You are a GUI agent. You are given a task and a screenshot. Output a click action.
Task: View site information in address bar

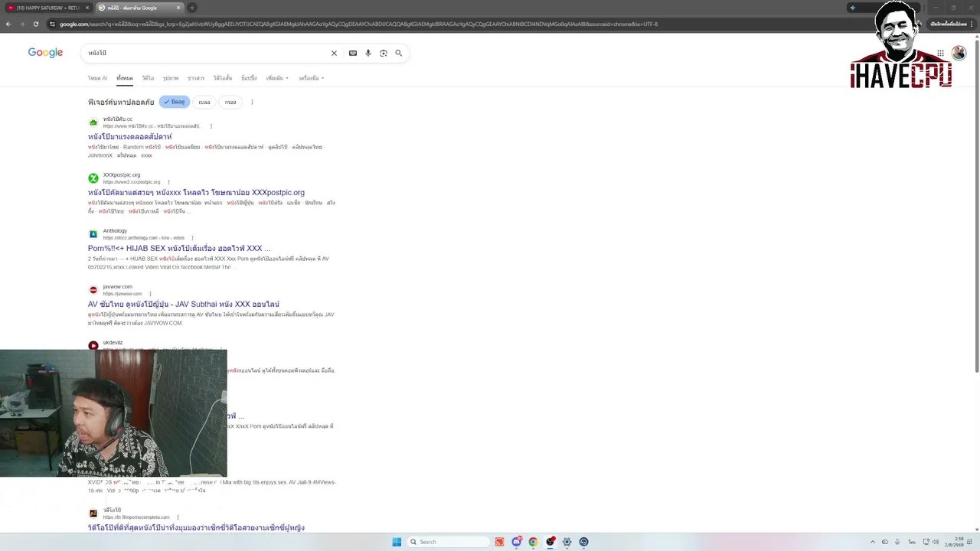pos(52,24)
